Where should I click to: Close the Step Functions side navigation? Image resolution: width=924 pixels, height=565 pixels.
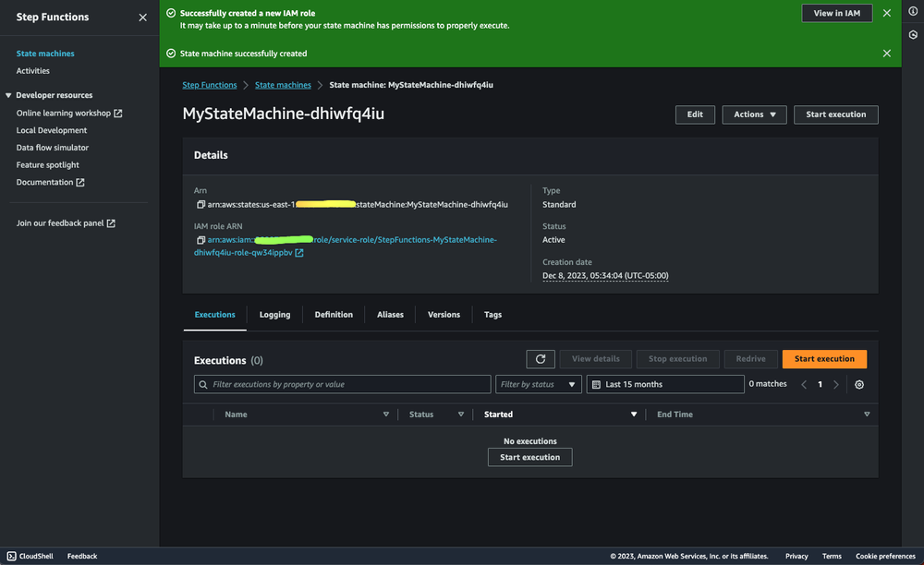[142, 17]
